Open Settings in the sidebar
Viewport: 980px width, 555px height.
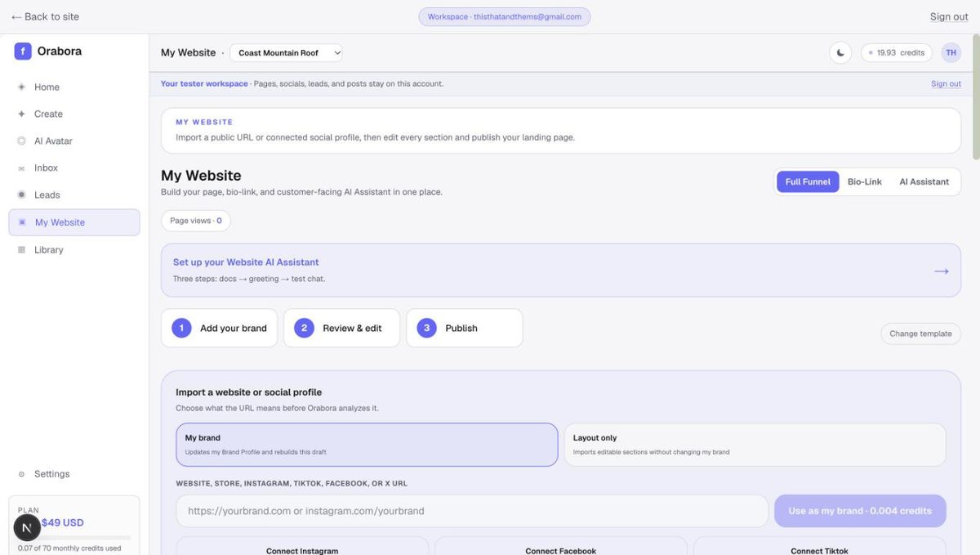tap(74, 474)
